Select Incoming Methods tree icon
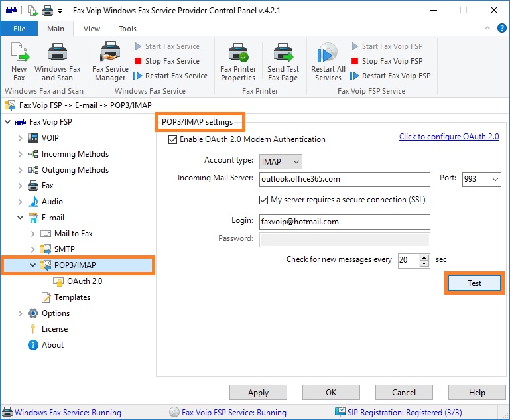This screenshot has width=510, height=420. pyautogui.click(x=33, y=154)
